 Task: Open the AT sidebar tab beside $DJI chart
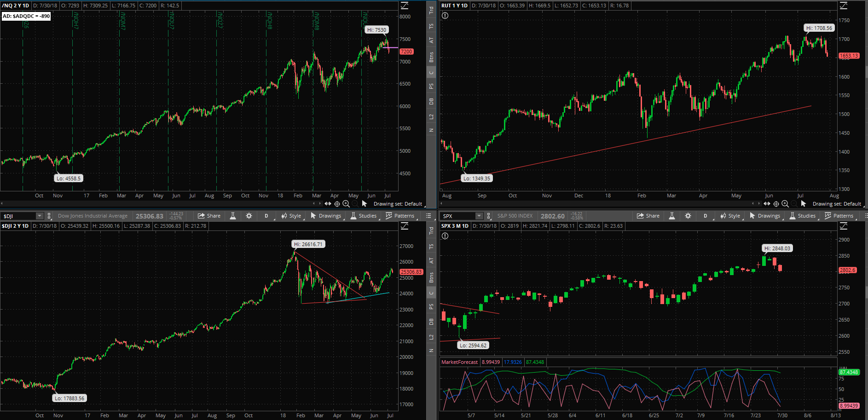pyautogui.click(x=431, y=261)
